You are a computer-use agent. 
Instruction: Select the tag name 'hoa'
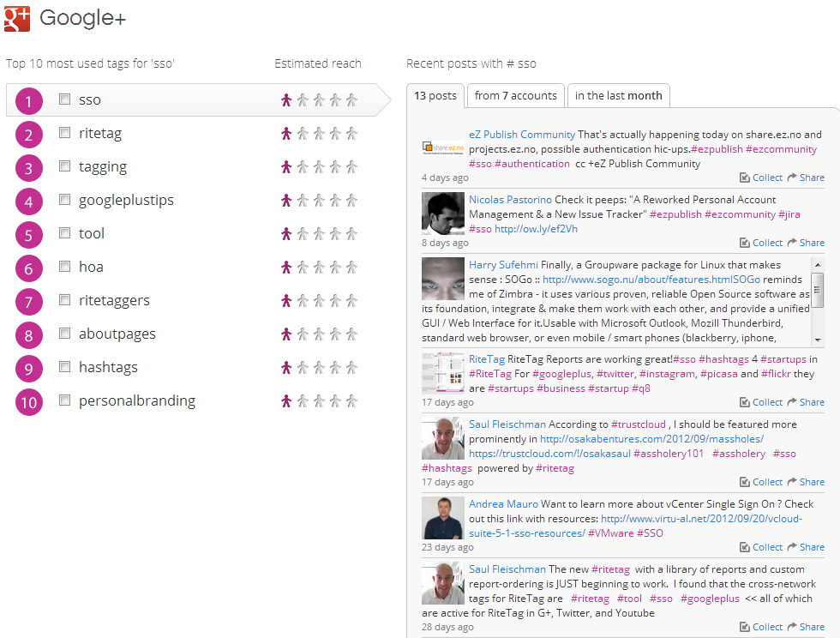(x=91, y=267)
